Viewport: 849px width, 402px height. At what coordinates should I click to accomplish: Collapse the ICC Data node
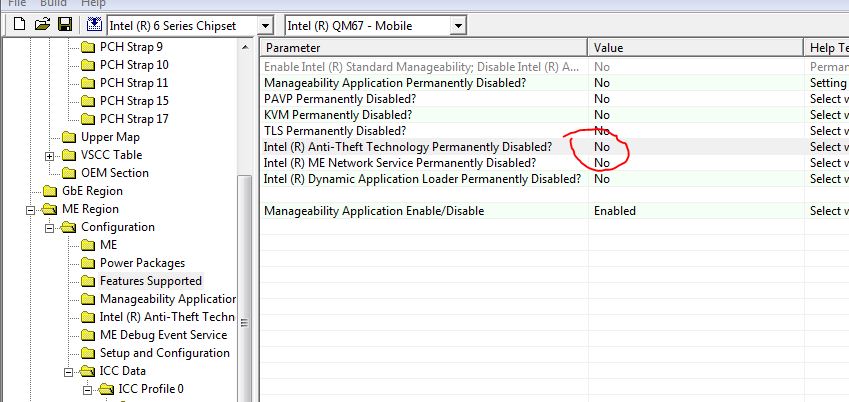click(x=69, y=372)
